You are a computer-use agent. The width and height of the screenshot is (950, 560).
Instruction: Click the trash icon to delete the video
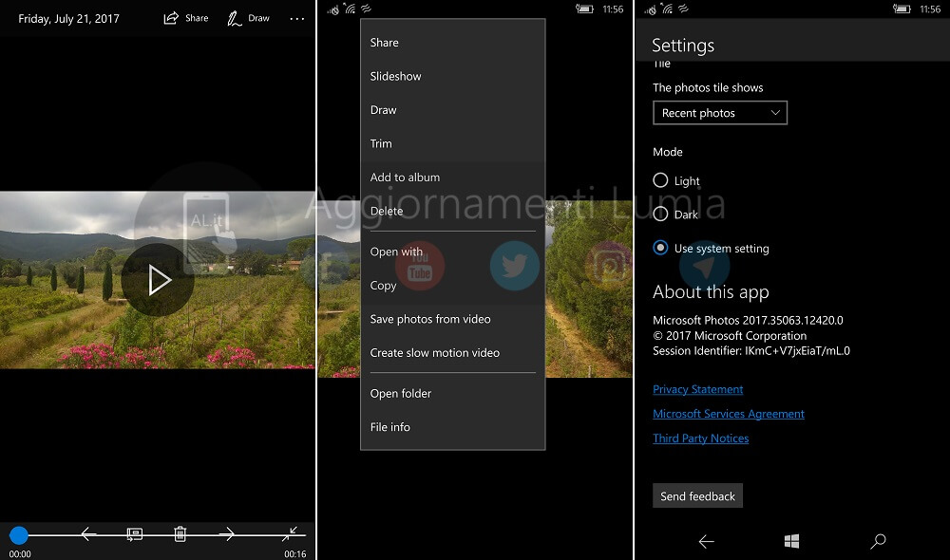(180, 534)
